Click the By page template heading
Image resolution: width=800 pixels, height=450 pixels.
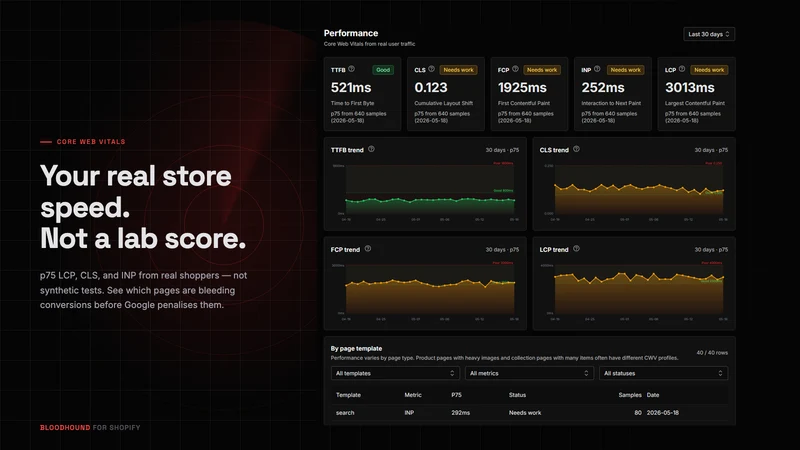pyautogui.click(x=356, y=348)
